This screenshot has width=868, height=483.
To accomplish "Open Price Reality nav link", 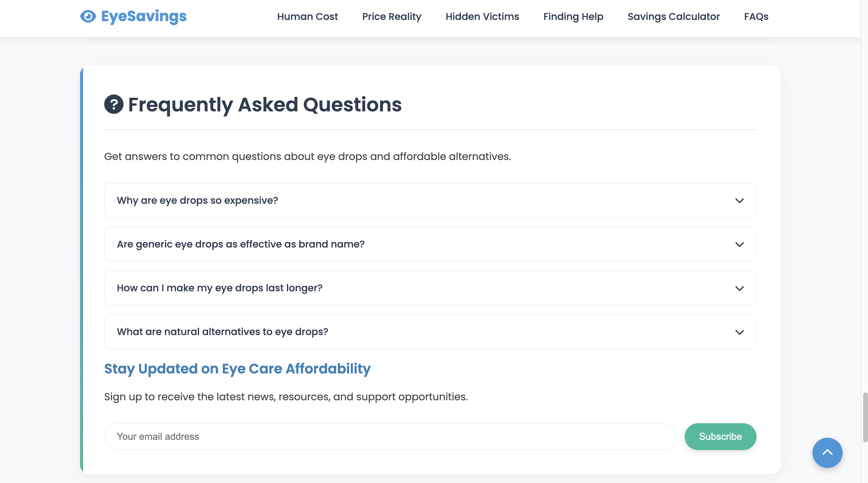I will tap(391, 17).
